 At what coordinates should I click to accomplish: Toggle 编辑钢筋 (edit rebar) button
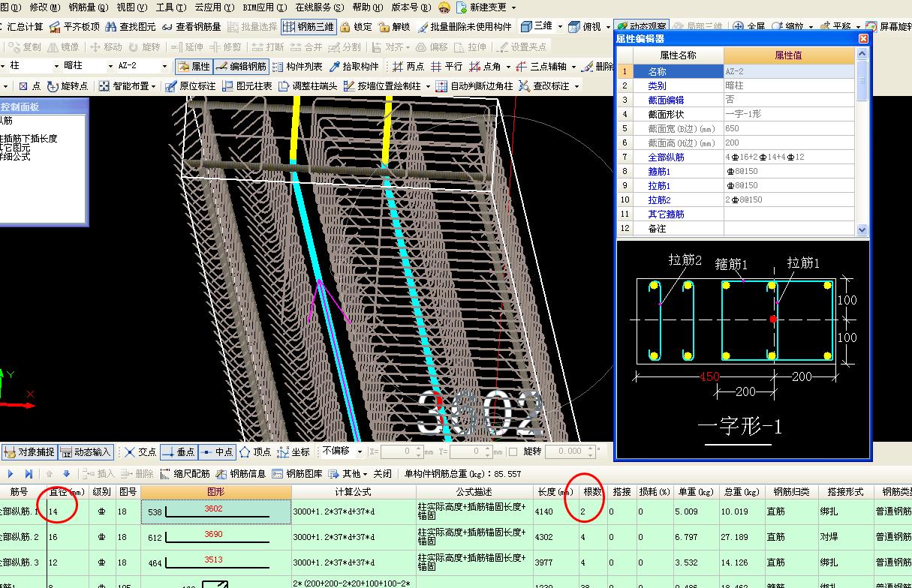tap(241, 67)
